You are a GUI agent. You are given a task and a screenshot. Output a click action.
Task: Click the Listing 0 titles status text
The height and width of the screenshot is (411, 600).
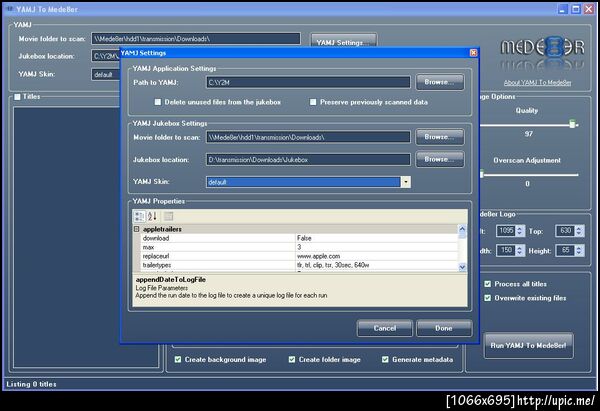31,384
